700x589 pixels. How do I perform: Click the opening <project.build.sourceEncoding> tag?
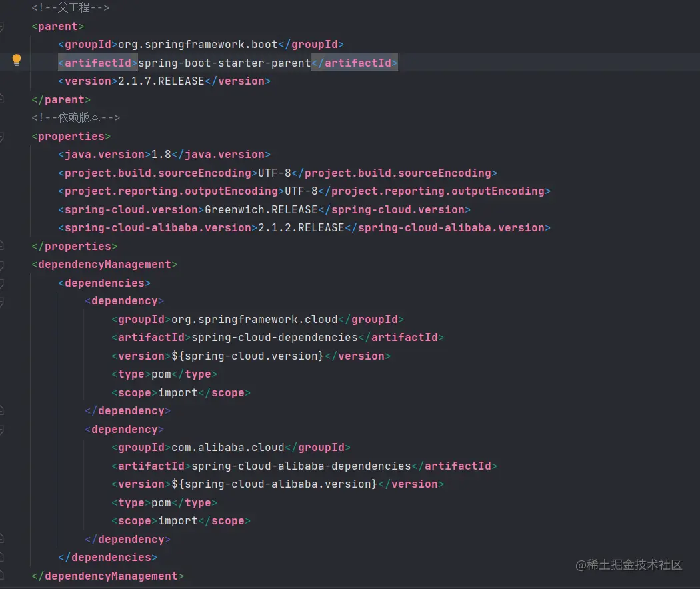pos(158,173)
